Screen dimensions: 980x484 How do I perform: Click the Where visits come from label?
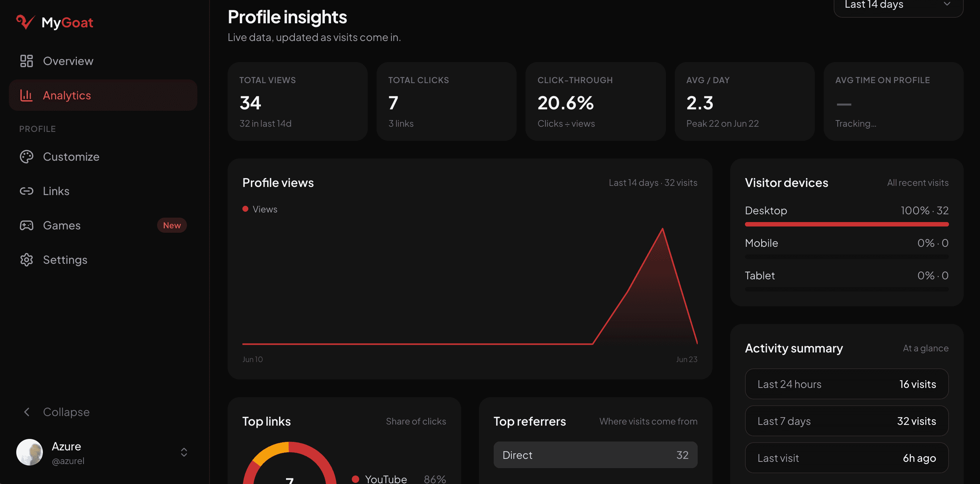point(648,421)
